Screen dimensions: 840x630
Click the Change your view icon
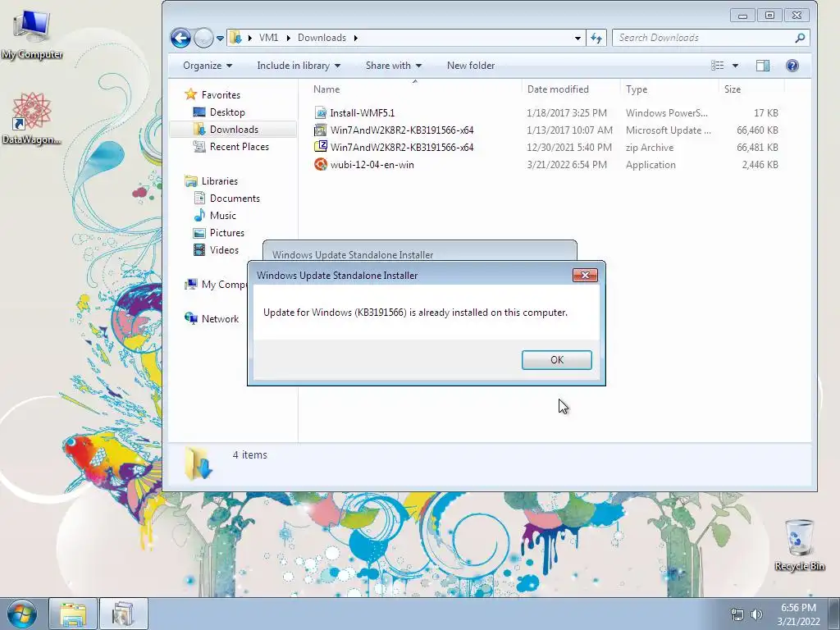click(x=717, y=66)
